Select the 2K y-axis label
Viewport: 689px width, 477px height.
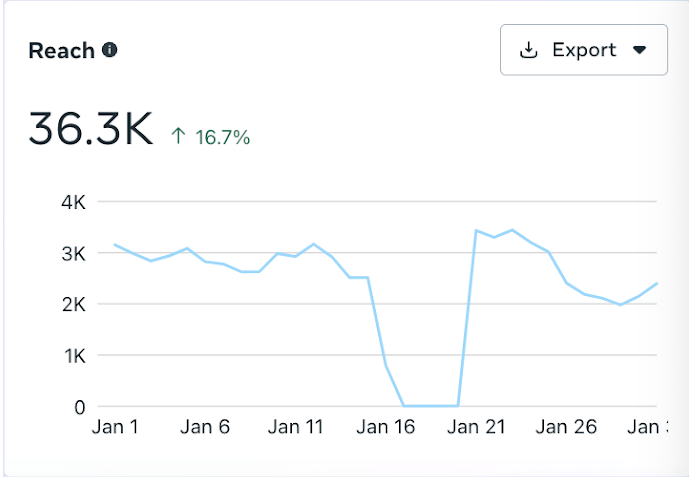pos(73,304)
